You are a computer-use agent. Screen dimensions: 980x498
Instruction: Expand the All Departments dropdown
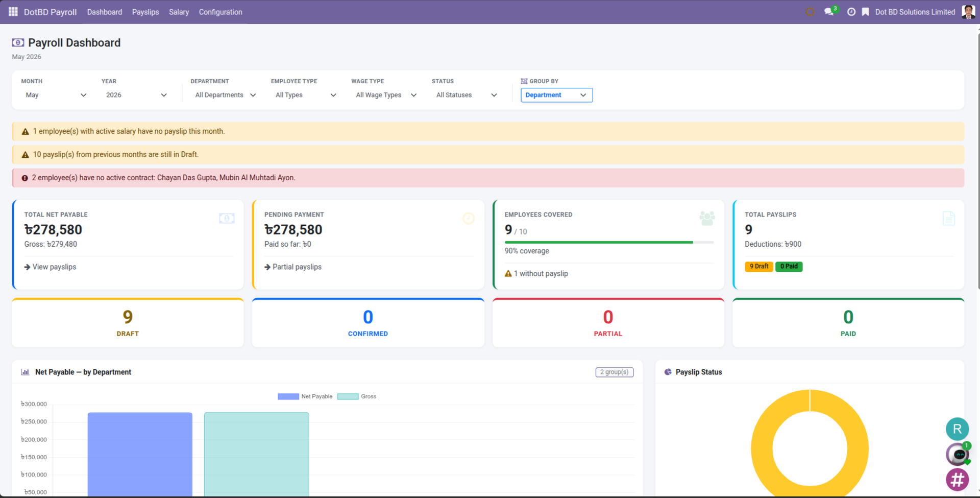226,95
